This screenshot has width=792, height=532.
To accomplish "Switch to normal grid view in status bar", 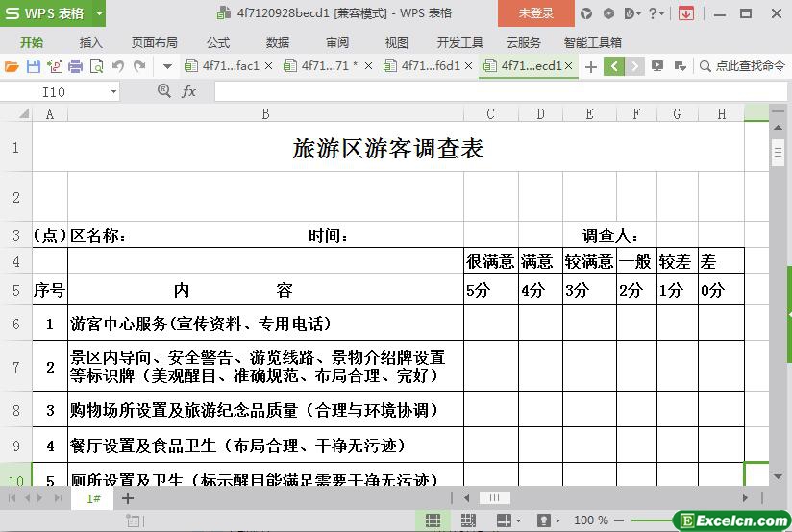I will 433,520.
